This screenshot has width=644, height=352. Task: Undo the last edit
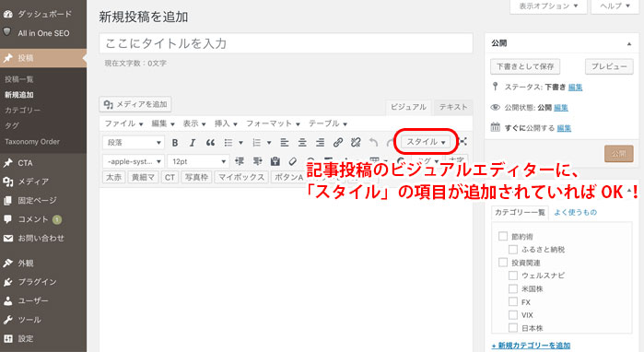tap(373, 143)
